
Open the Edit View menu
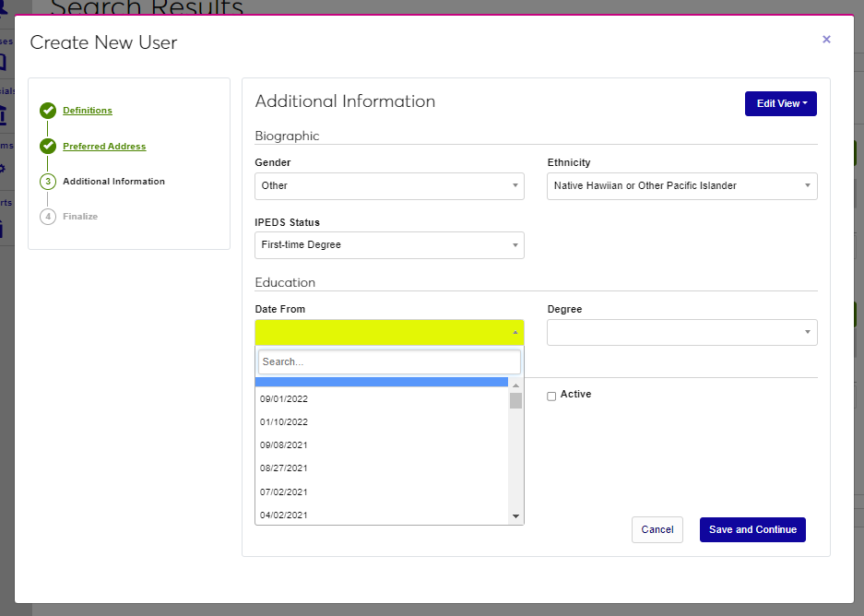coord(780,103)
